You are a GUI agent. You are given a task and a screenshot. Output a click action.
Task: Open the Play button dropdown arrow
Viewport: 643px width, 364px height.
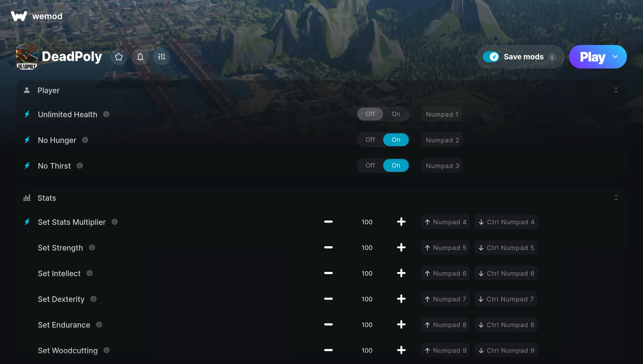click(615, 57)
